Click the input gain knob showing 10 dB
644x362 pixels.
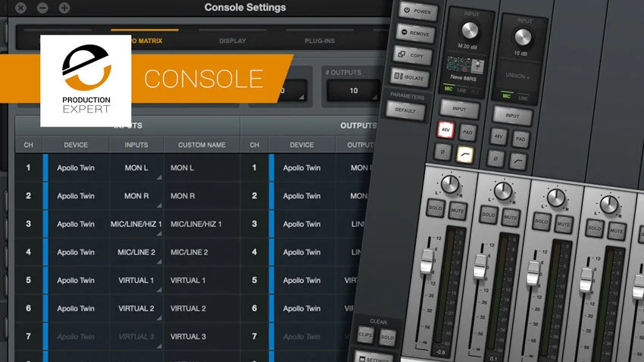click(523, 37)
